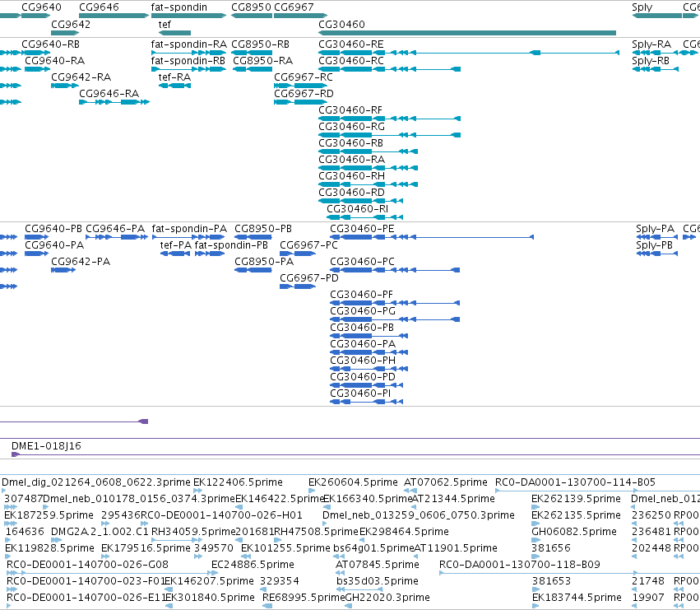Click transcript Sply-RA
This screenshot has height=610, width=700.
[651, 44]
